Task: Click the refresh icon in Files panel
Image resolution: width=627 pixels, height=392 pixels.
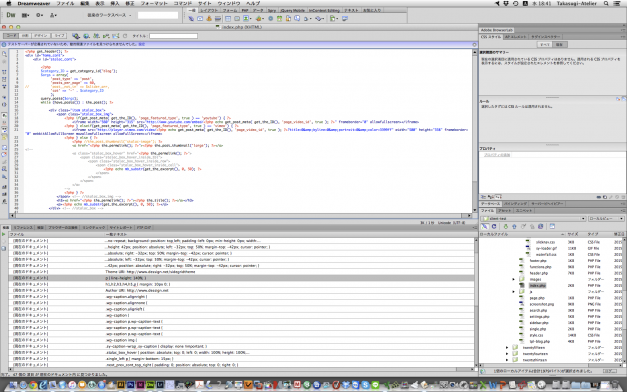Action: coord(494,226)
